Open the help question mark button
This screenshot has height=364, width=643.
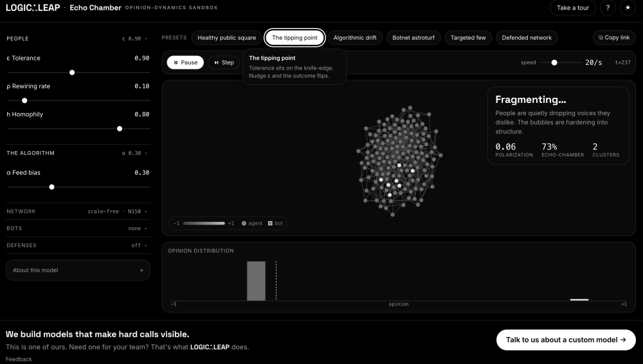click(608, 8)
